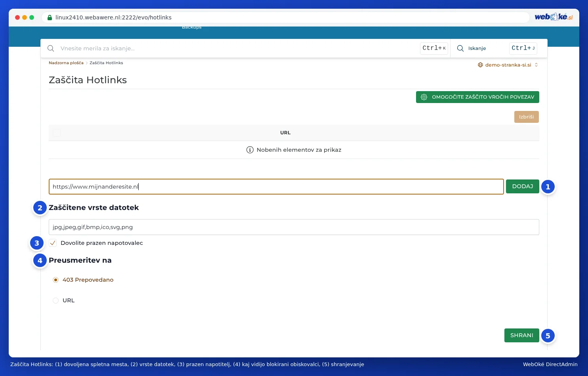
Task: Click Omogočite zaščito vročih povezav button
Action: point(477,97)
